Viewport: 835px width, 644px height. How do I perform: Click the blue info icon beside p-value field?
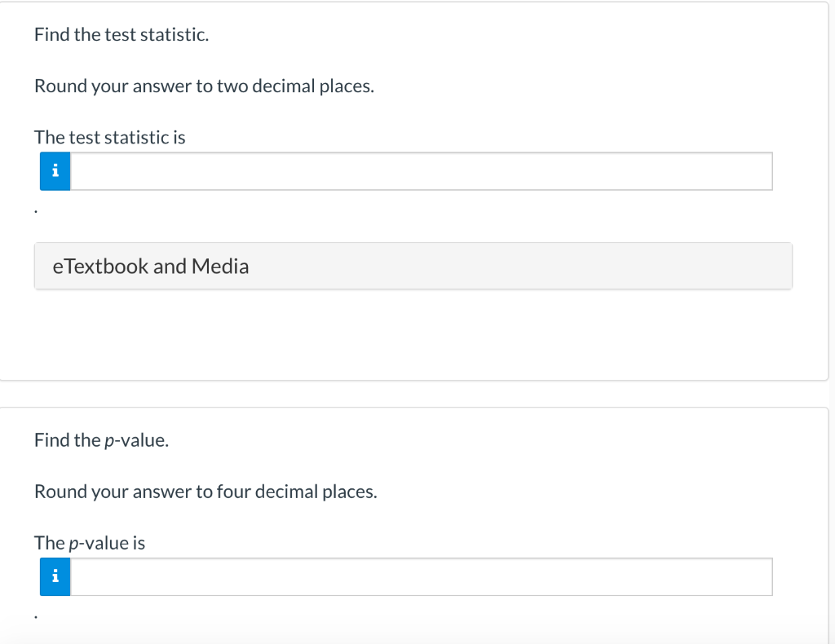click(55, 576)
